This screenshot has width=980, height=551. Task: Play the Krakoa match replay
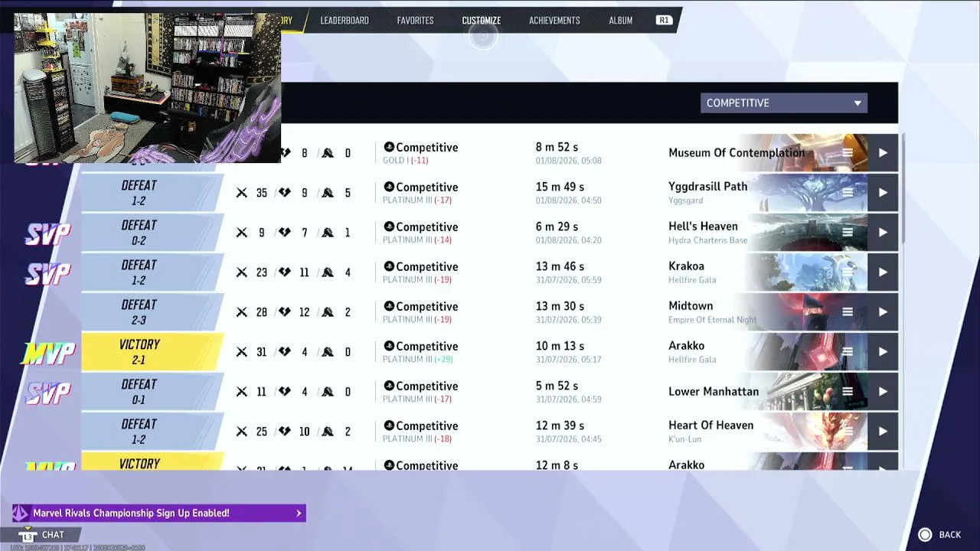[x=883, y=272]
